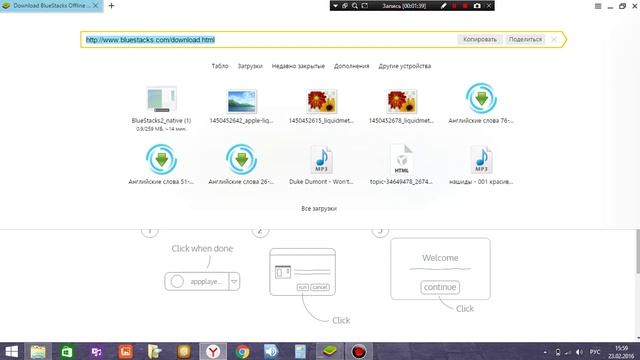Image resolution: width=640 pixels, height=360 pixels.
Task: Pause the screen recording
Action: coord(454,6)
